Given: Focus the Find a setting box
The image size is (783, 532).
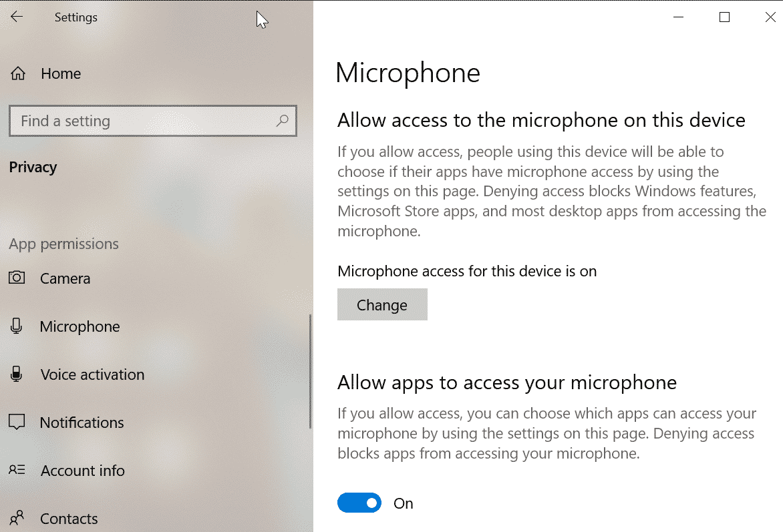Looking at the screenshot, I should point(153,121).
